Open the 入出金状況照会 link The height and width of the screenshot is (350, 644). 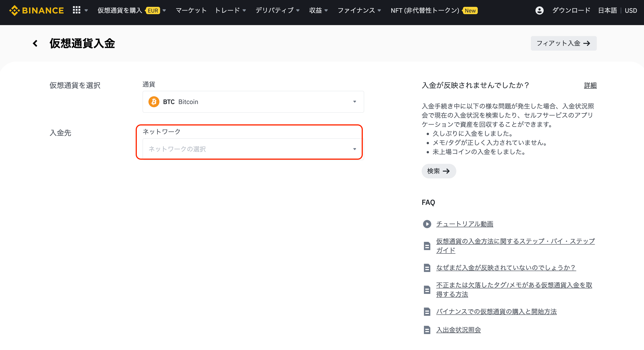tap(458, 330)
